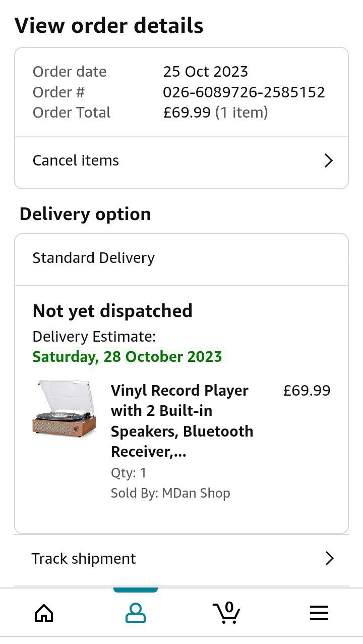
Task: Tap the Not yet dispatched status
Action: tap(112, 311)
